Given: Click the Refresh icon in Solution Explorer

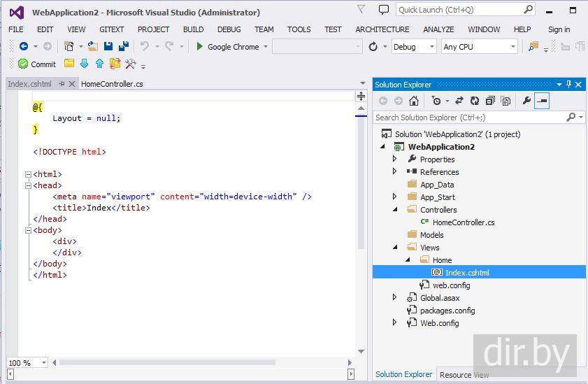Looking at the screenshot, I should coord(475,101).
